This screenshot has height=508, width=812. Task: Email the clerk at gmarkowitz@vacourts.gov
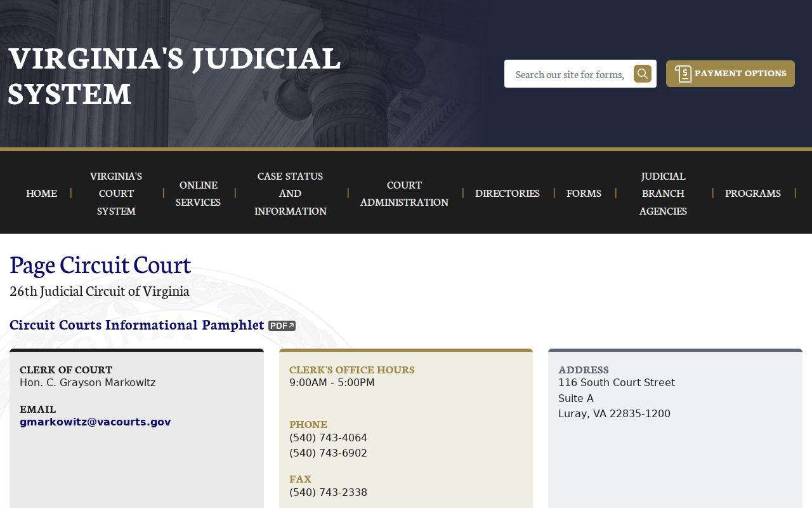point(95,422)
